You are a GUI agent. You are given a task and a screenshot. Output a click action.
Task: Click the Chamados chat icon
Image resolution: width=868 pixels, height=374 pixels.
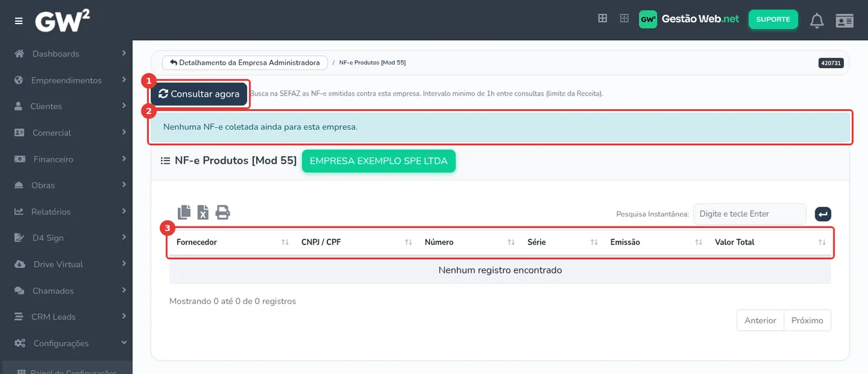[x=20, y=290]
